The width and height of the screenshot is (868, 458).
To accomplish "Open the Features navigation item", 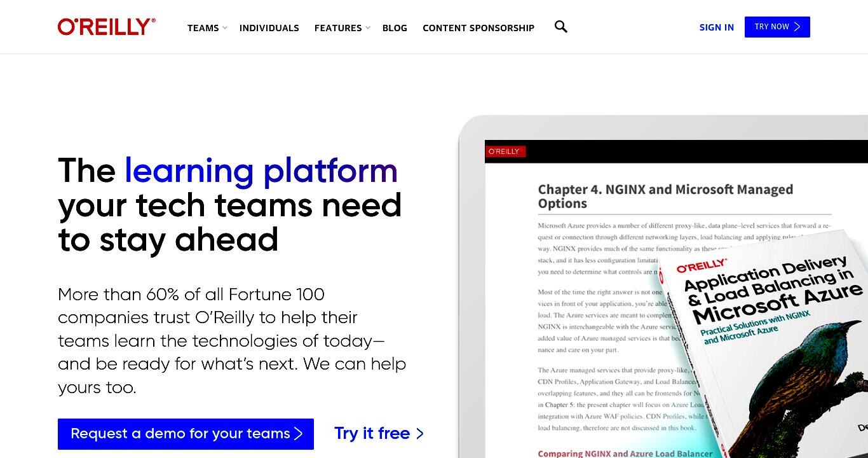I will click(x=338, y=28).
